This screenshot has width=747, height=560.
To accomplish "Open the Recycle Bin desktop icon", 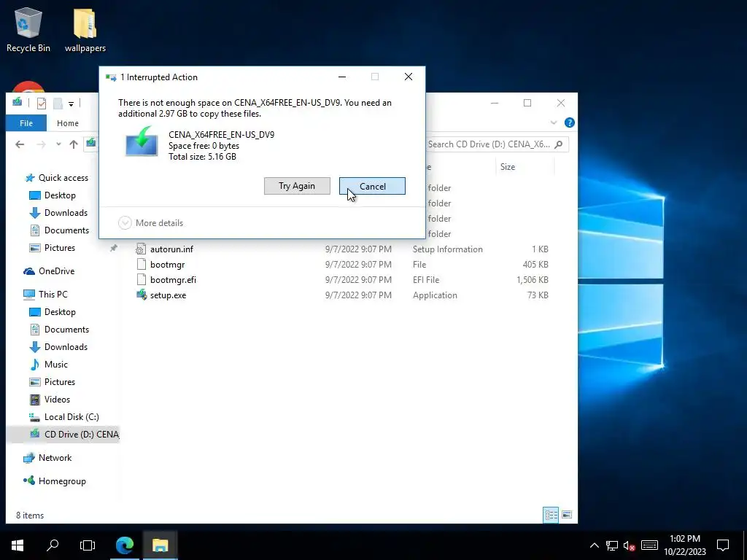I will [28, 30].
